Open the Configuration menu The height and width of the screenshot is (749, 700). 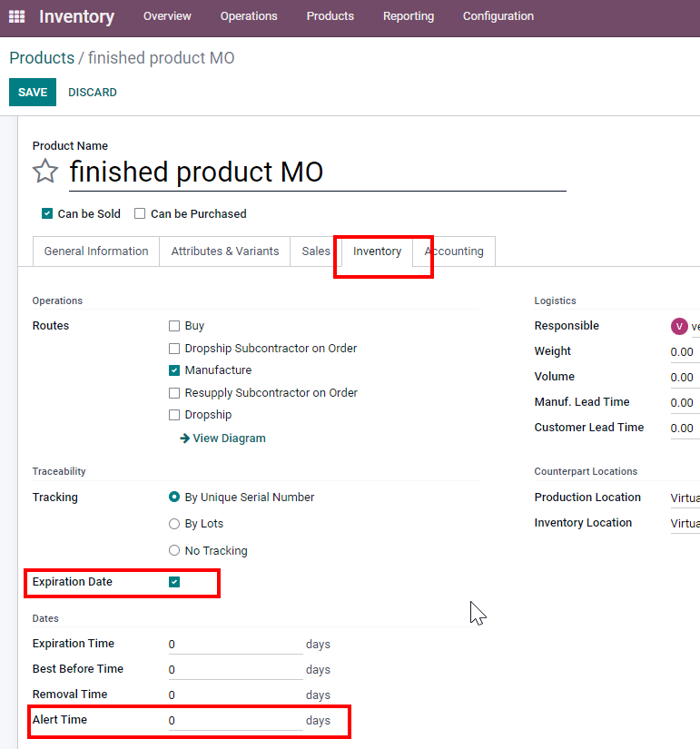click(498, 16)
